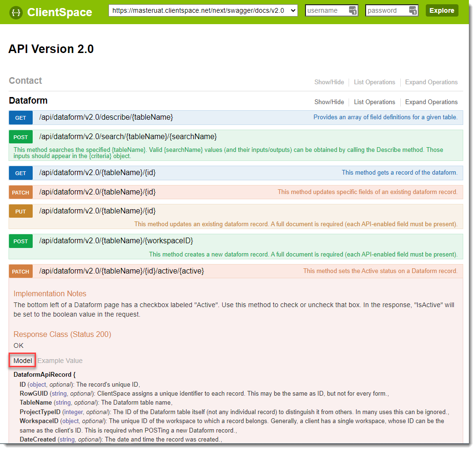
Task: Click Expand Operations for Dataform
Action: 431,102
